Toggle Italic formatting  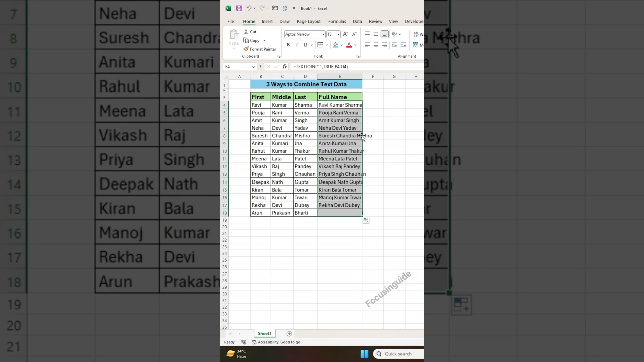point(297,45)
